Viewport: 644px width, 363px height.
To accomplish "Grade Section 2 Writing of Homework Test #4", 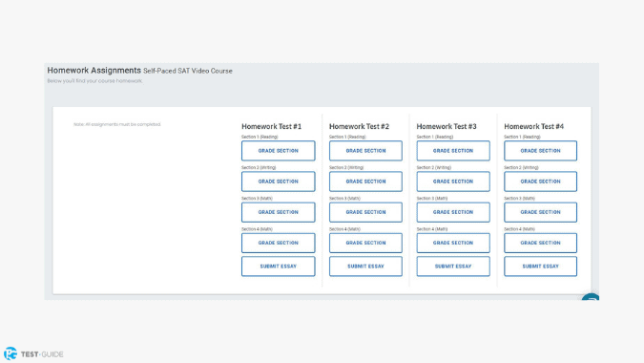I will pos(541,181).
